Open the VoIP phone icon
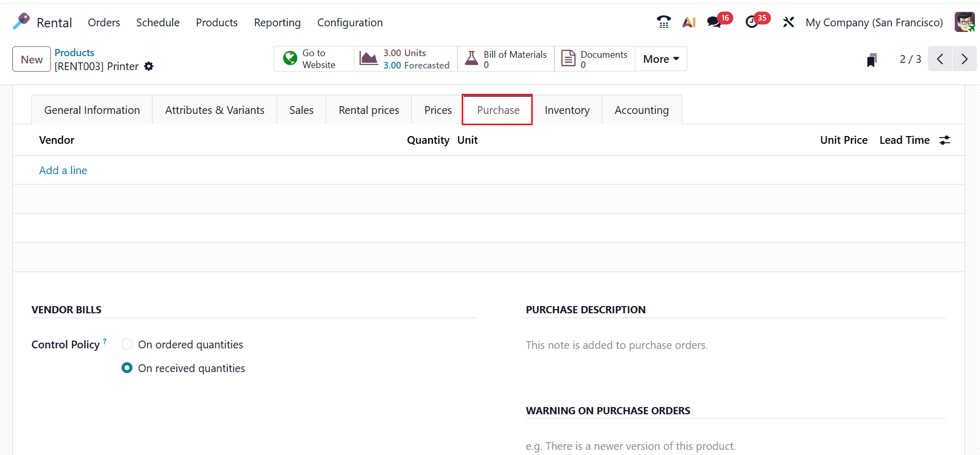The width and height of the screenshot is (980, 455). (x=664, y=22)
